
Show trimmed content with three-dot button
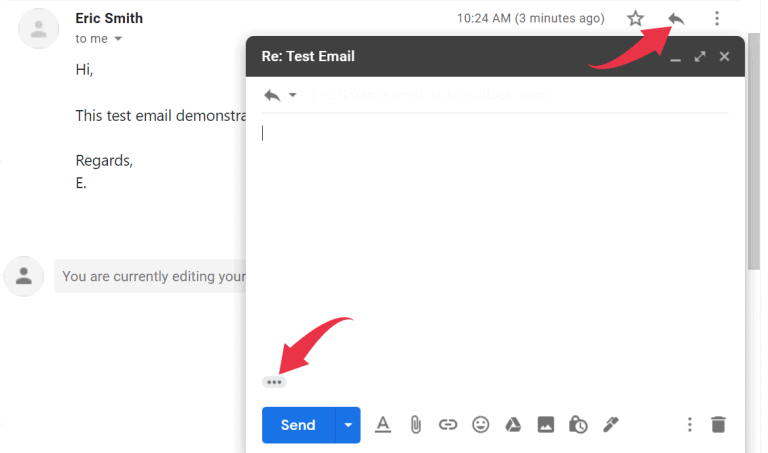(x=274, y=382)
